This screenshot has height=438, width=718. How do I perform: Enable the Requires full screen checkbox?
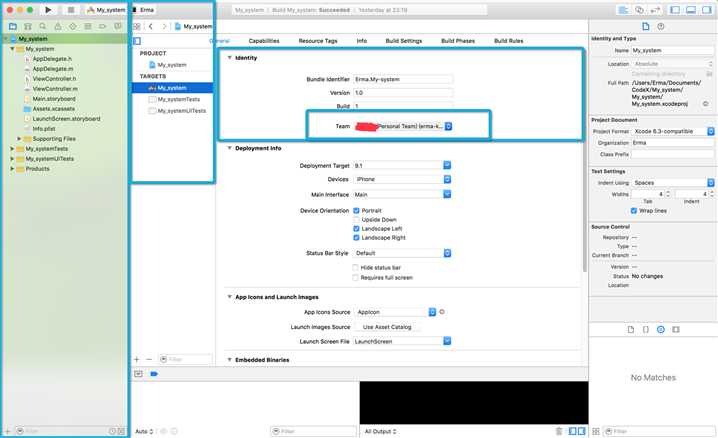tap(355, 277)
